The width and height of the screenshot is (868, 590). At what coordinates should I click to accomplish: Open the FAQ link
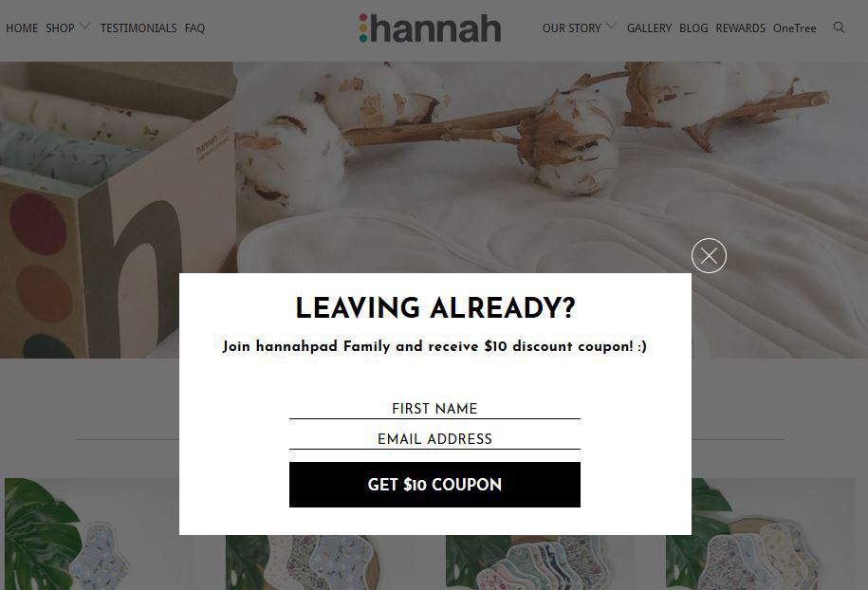coord(194,28)
